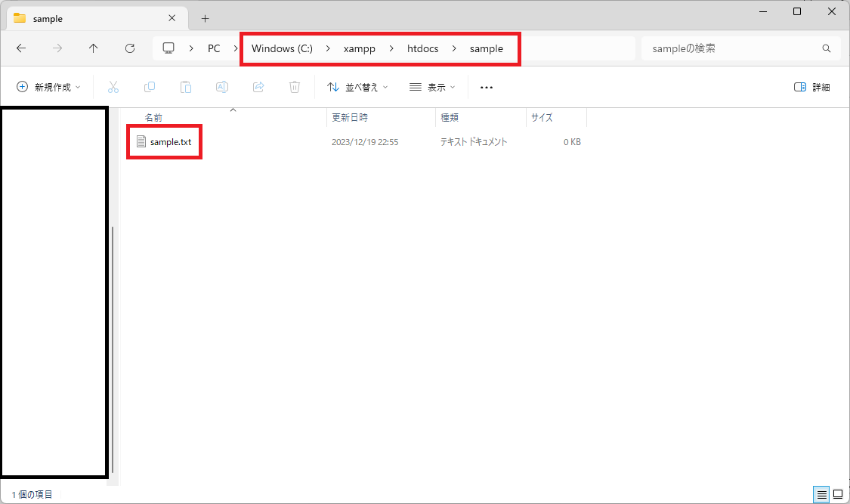Open a new tab with the plus button
Image resolution: width=850 pixels, height=504 pixels.
point(205,17)
